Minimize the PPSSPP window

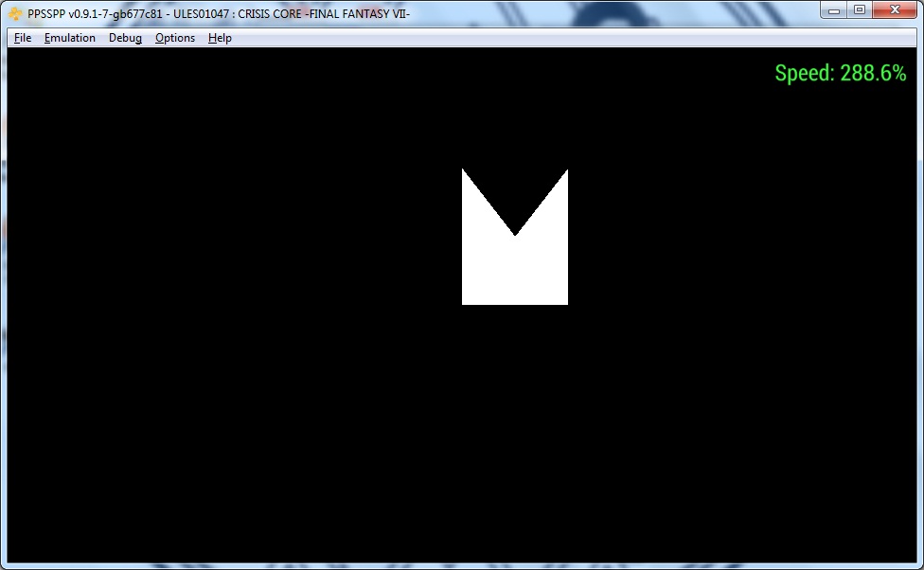click(x=834, y=9)
